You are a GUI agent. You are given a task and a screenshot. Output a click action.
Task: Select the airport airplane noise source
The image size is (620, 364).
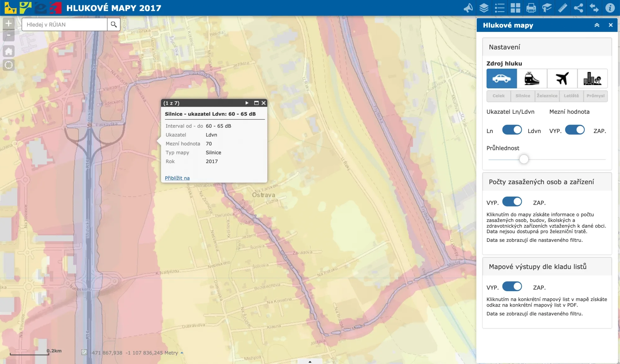[562, 78]
